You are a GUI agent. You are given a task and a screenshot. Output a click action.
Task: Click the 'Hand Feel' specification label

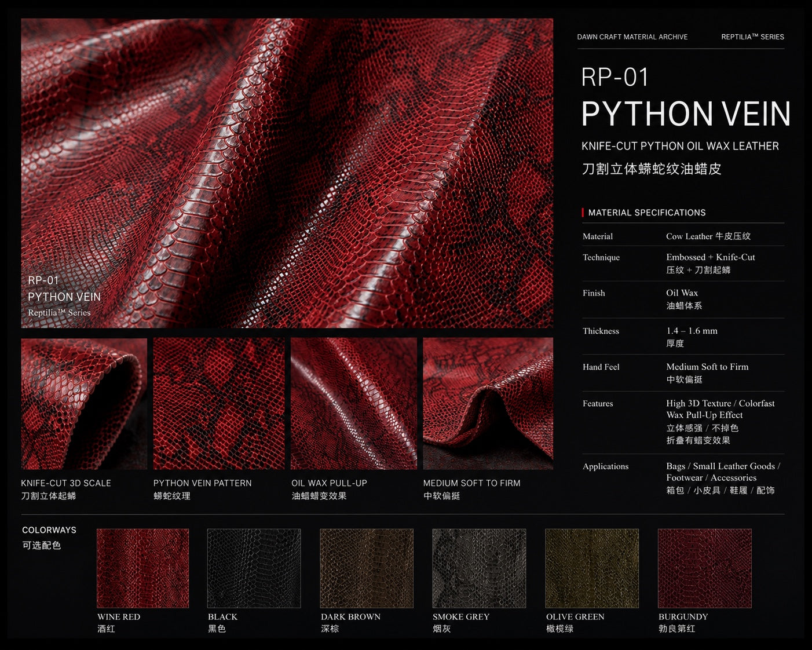pyautogui.click(x=601, y=367)
